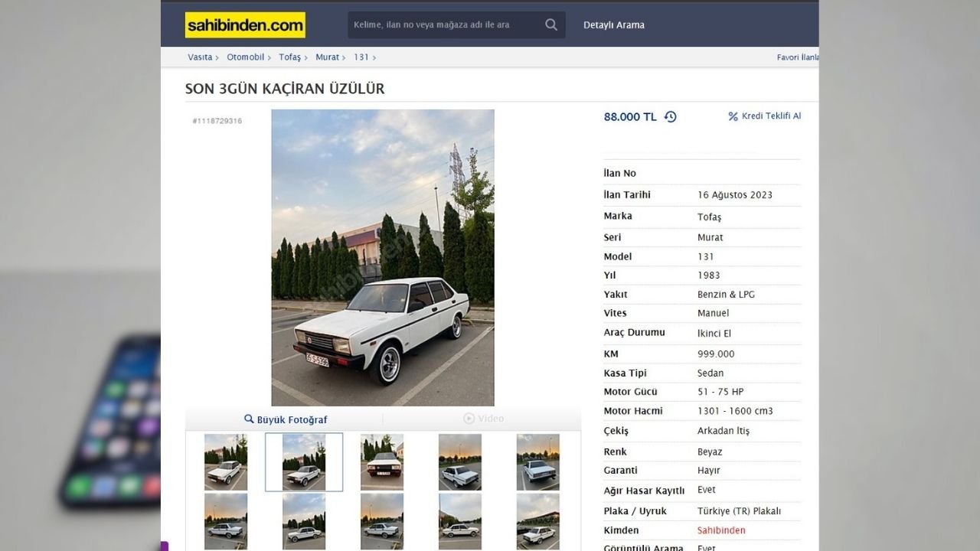Expand the arrow after Tofaş breadcrumb

click(306, 57)
